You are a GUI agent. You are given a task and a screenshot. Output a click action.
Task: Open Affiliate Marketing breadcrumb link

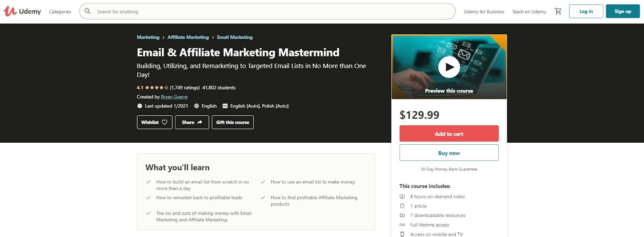tap(188, 37)
